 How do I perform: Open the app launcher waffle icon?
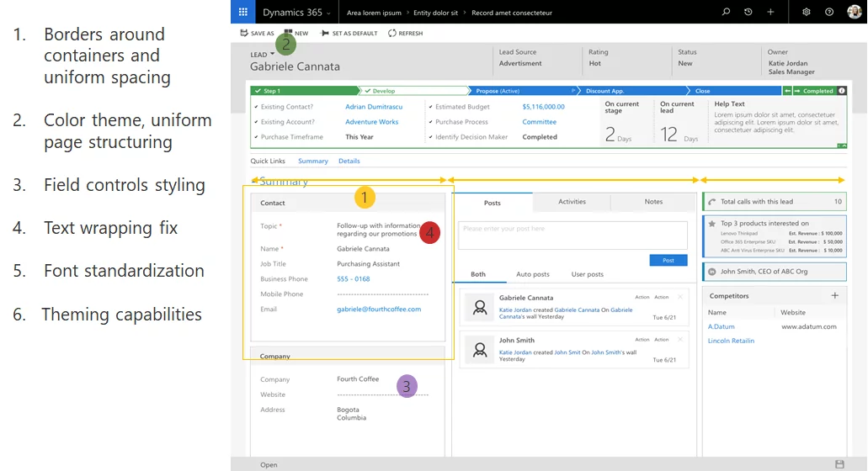[x=243, y=12]
